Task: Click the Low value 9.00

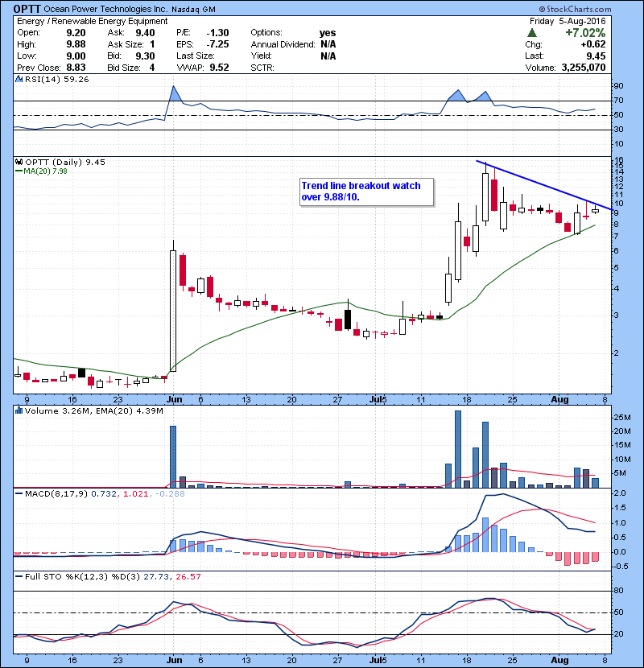Action: pos(76,56)
